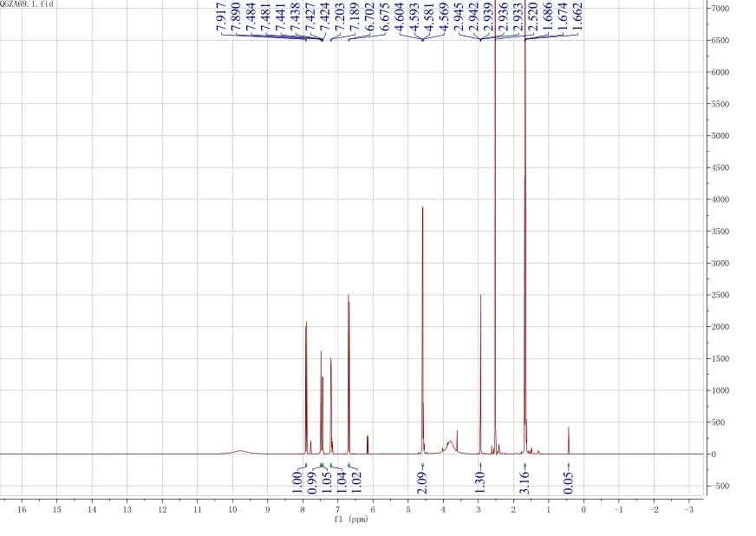Click the 7000 intensity axis label
756x536 pixels.
720,9
